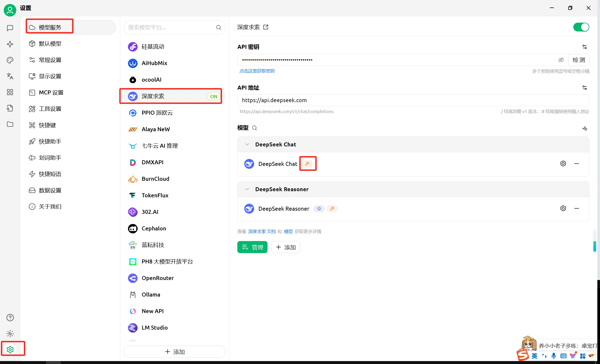Open the 深度求索 文档 link
Viewport: 600px width, 364px height.
262,231
